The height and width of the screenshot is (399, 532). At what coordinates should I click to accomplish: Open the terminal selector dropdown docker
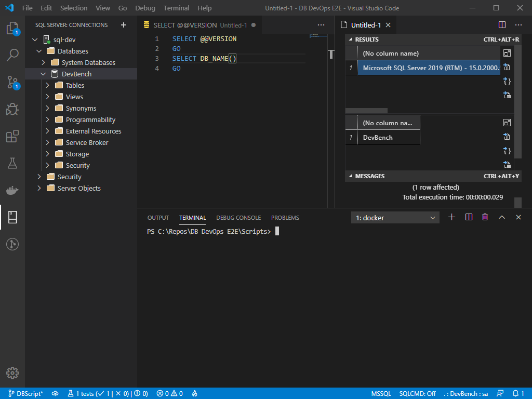[395, 218]
